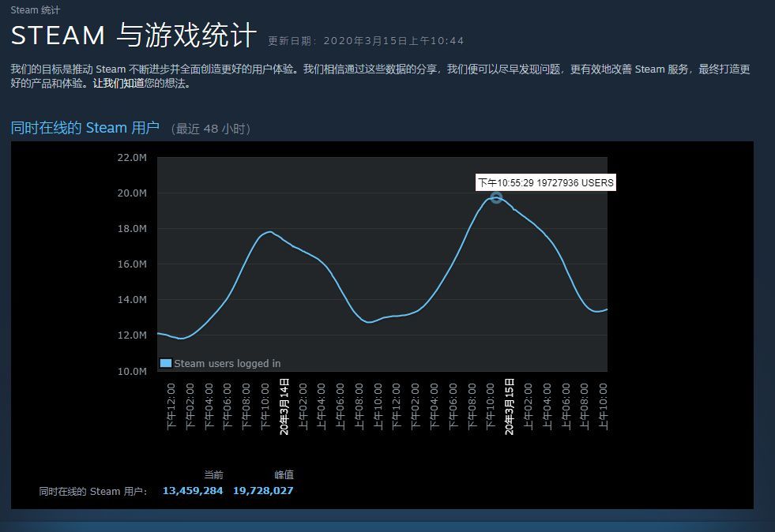Click the 让我们知道 feedback link

pos(119,83)
